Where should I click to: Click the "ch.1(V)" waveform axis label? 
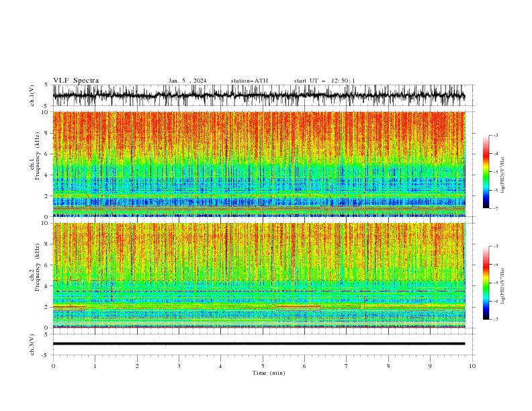click(32, 95)
